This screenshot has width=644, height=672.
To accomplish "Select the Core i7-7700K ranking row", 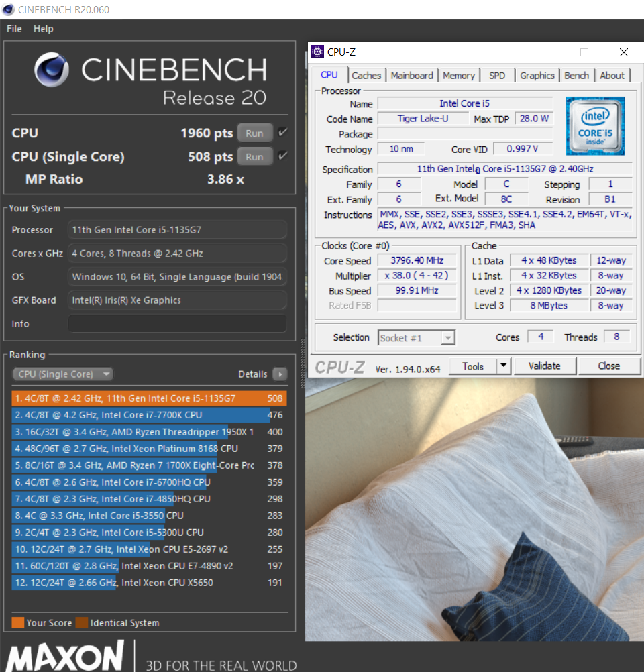I will coord(149,415).
